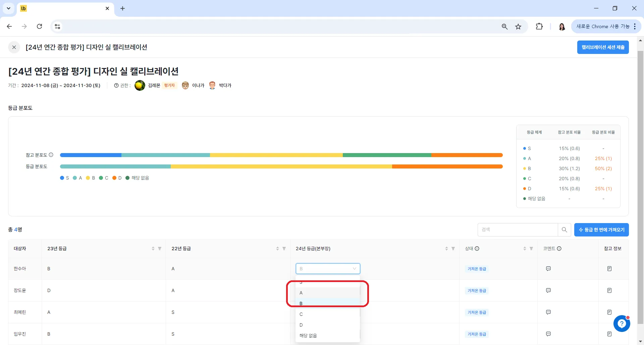This screenshot has height=345, width=644.
Task: Open comment icon for 임우진 row
Action: (x=548, y=334)
